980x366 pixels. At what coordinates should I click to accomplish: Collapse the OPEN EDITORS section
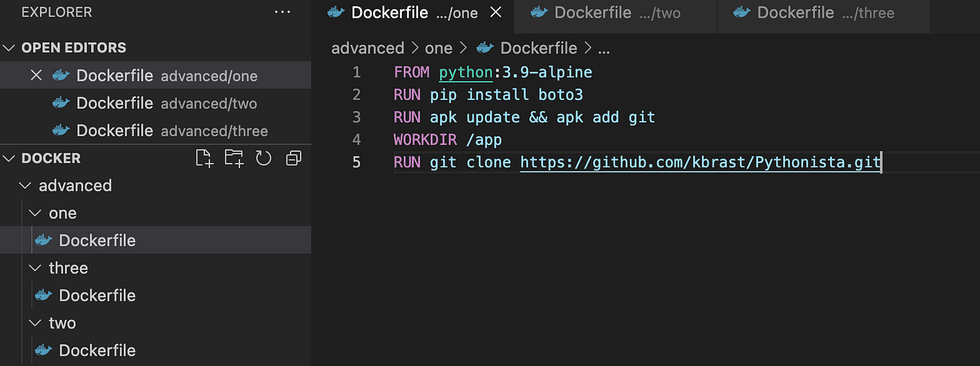point(9,48)
